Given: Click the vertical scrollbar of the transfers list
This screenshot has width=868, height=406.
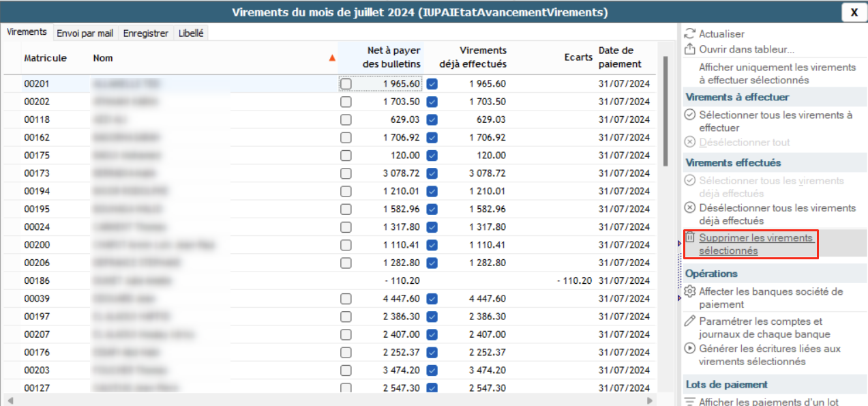Looking at the screenshot, I should point(665,111).
